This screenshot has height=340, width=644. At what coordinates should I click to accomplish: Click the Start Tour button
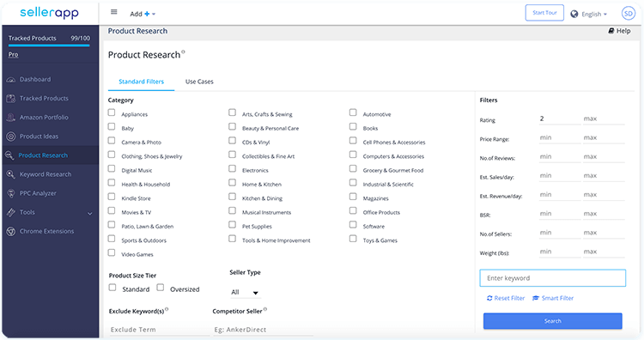pyautogui.click(x=544, y=13)
